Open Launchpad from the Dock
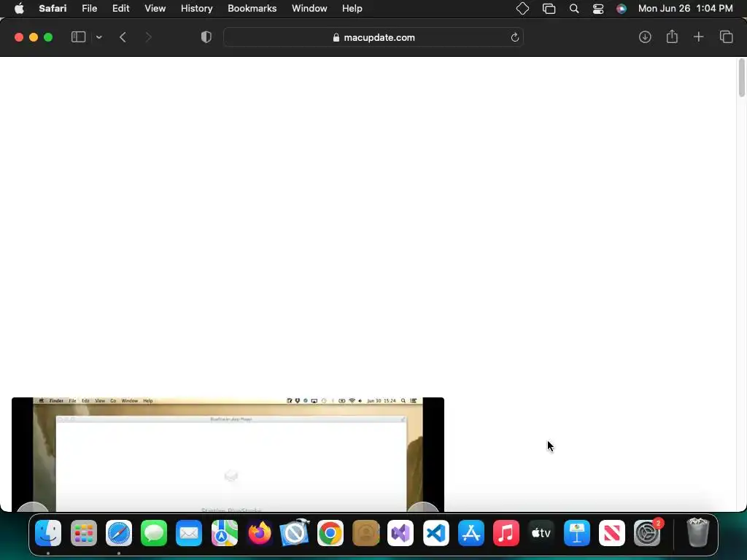The image size is (747, 560). coord(83,533)
